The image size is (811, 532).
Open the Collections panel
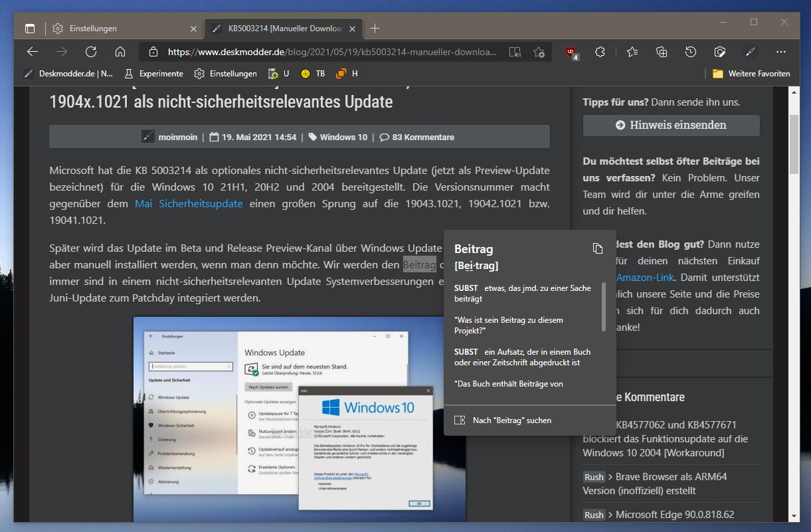[662, 52]
